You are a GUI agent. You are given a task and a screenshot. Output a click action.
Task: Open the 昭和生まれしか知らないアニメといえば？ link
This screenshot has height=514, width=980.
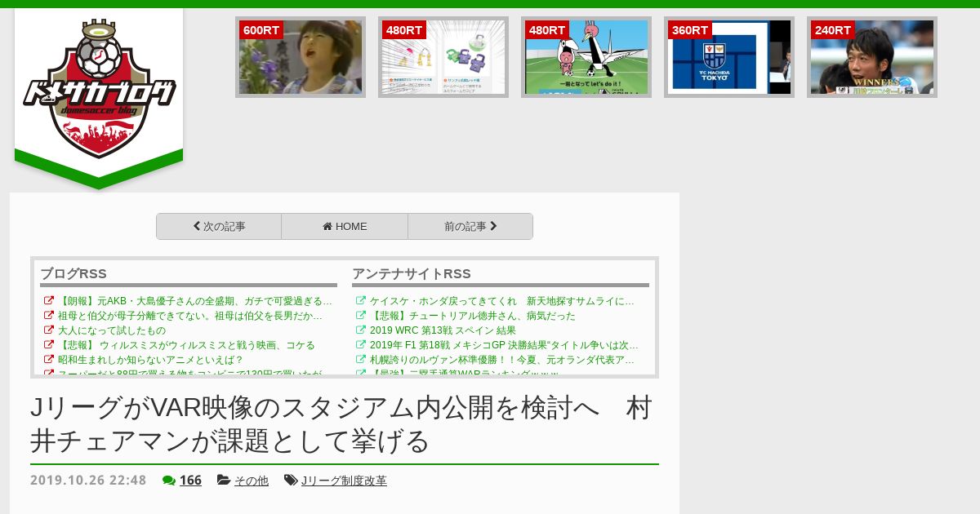tap(151, 360)
